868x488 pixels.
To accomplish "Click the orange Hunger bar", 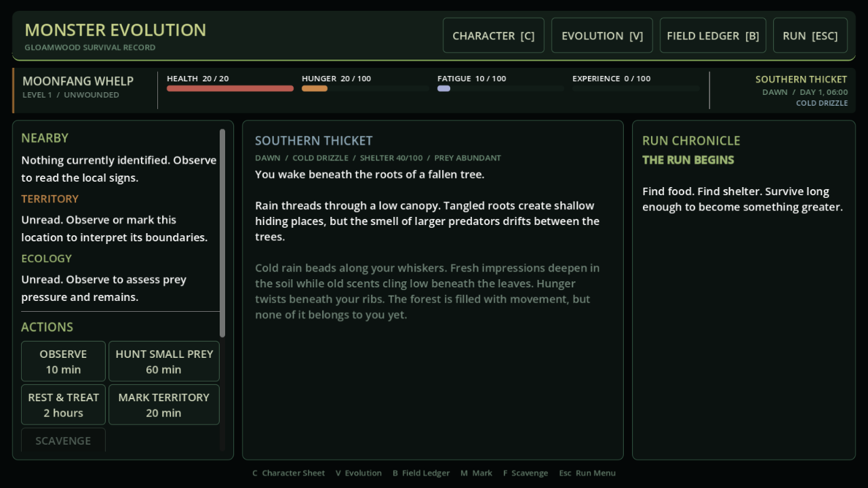I will (x=365, y=88).
